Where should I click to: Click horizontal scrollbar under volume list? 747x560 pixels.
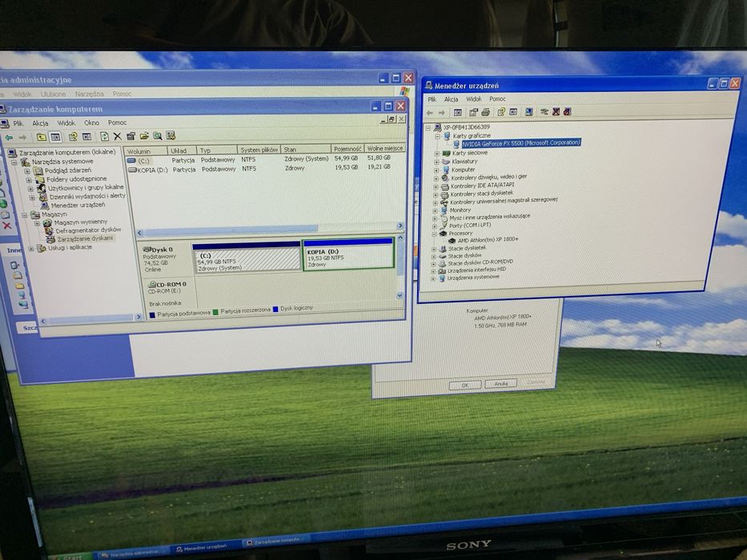point(270,230)
